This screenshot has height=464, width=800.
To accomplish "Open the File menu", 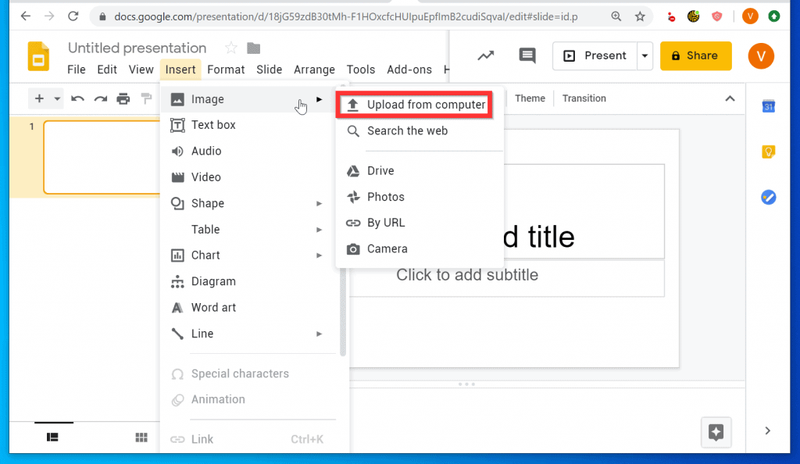I will click(x=77, y=69).
